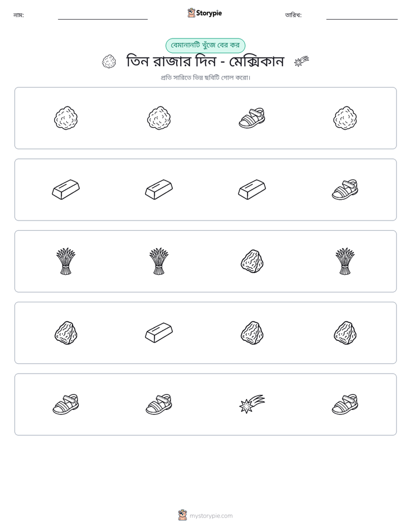
Task: Click the green বেমানানটি খুঁজে বের কর badge
Action: [x=205, y=45]
